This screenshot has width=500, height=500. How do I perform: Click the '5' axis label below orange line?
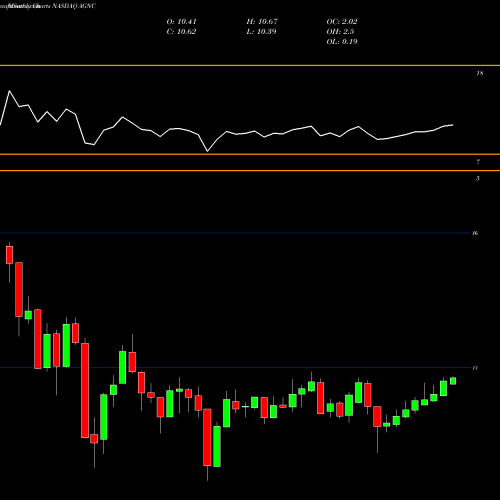pyautogui.click(x=478, y=178)
